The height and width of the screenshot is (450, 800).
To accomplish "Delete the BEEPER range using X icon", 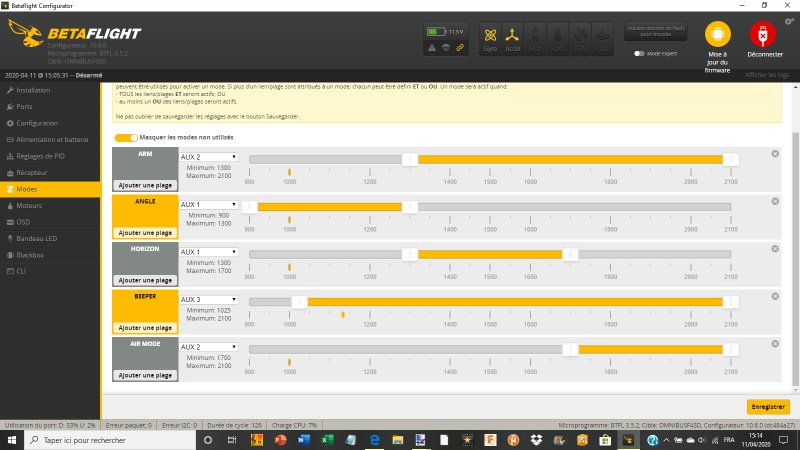I will point(775,295).
